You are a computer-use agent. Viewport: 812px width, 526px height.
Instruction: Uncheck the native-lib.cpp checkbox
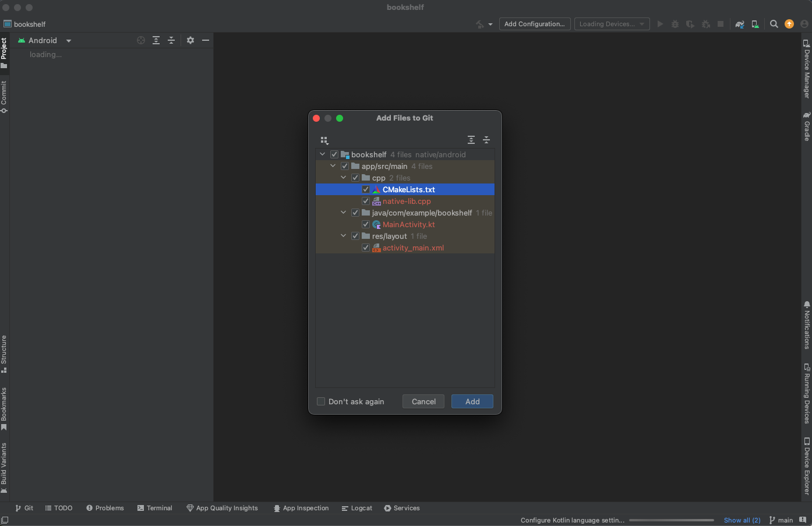coord(366,201)
